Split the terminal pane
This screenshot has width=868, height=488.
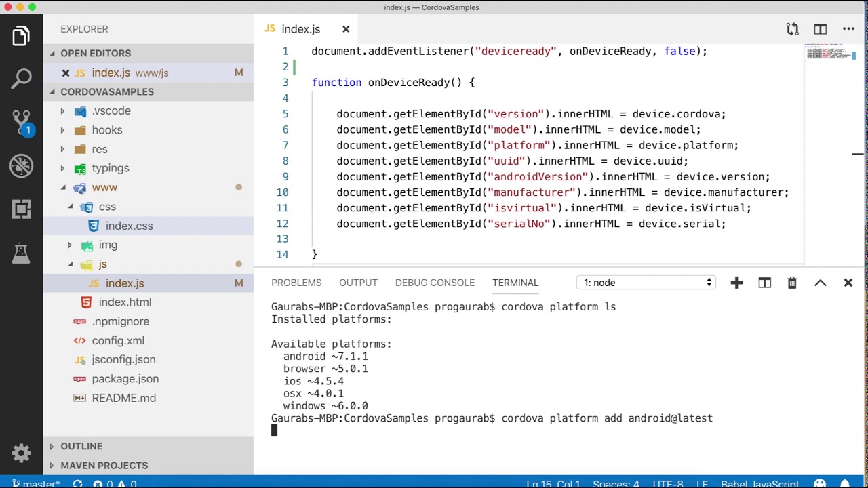[765, 283]
